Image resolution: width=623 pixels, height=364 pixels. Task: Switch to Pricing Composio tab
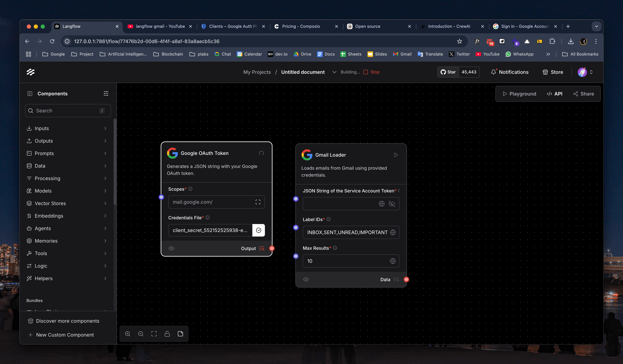[306, 26]
